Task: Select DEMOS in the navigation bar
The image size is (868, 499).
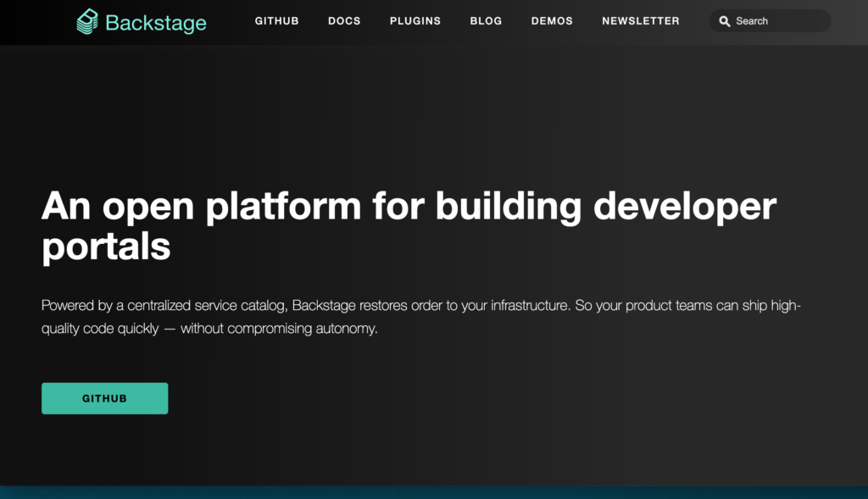Action: [552, 21]
